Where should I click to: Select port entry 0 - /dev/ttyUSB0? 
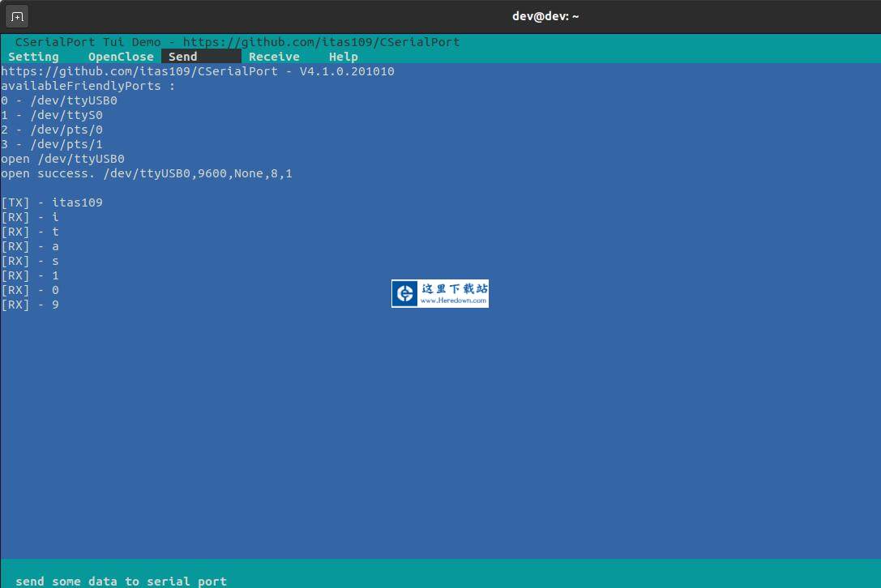click(x=59, y=100)
